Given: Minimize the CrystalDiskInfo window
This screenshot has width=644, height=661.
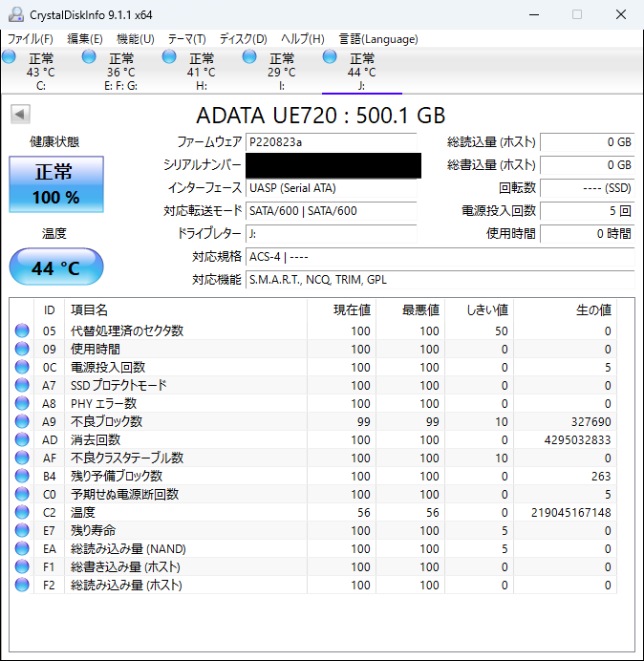Looking at the screenshot, I should [x=534, y=14].
